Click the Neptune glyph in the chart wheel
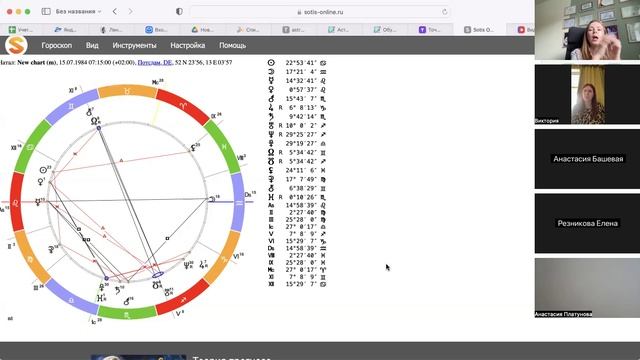640x360 pixels. (187, 265)
